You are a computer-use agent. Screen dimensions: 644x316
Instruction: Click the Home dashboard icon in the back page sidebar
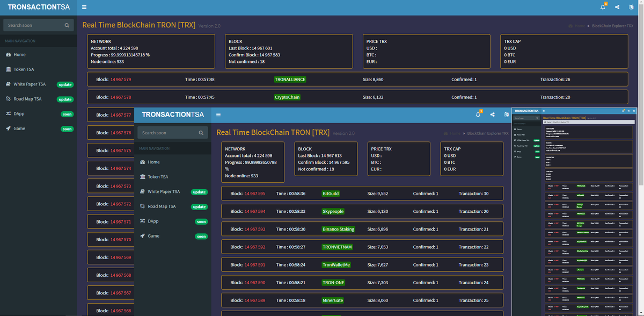(x=9, y=55)
